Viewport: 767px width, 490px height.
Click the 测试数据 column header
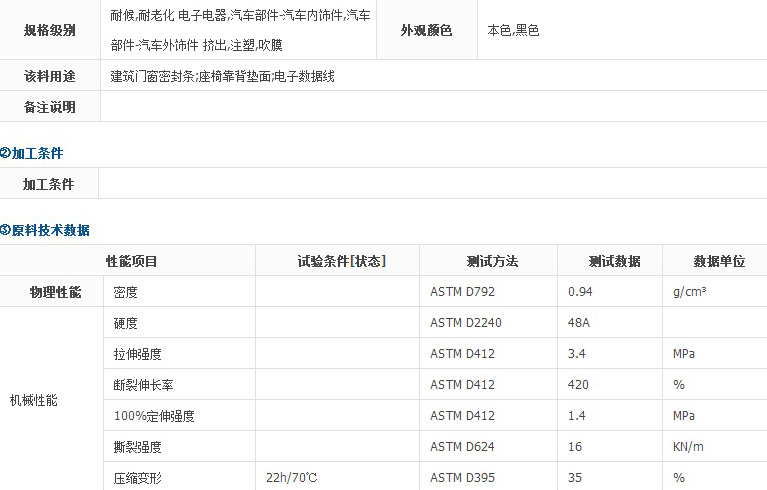pos(614,261)
